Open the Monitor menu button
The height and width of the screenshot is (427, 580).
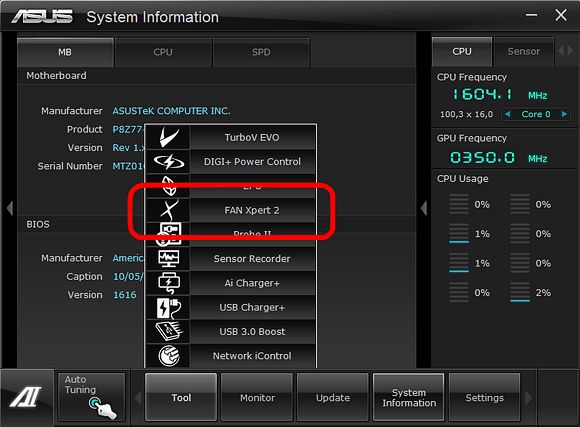257,398
